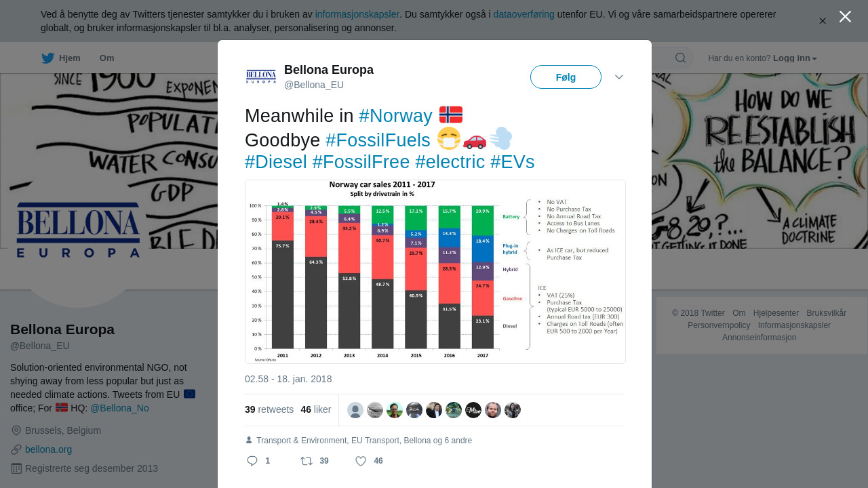The width and height of the screenshot is (868, 488).
Task: Open the #Norway hashtag
Action: point(395,116)
